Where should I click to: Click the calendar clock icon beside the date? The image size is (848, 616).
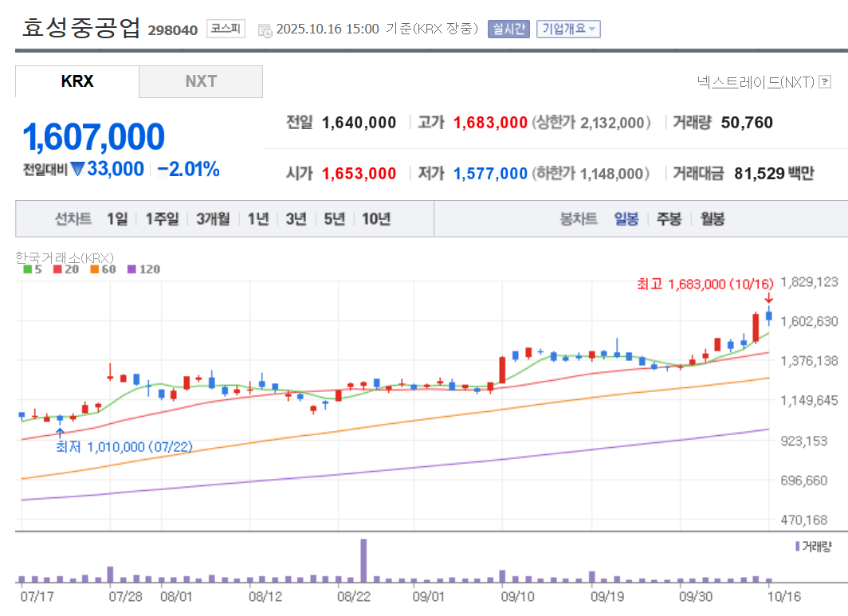pyautogui.click(x=265, y=30)
